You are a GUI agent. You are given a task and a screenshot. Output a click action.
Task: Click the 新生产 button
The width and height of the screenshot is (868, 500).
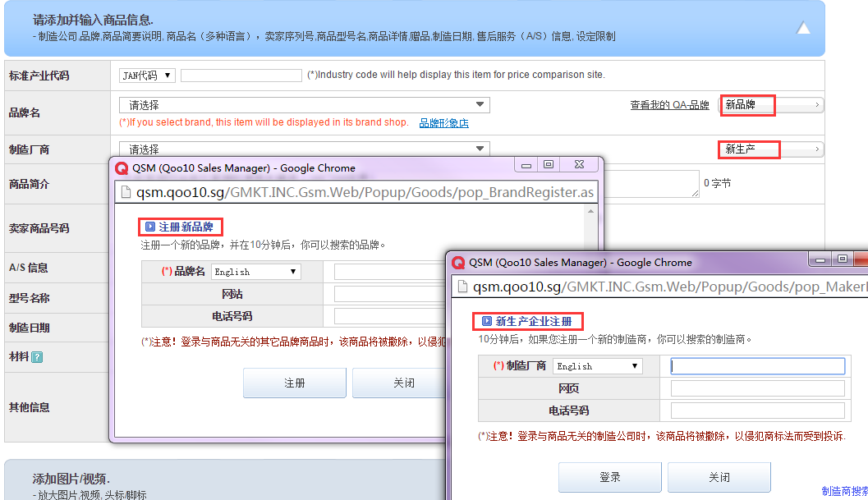(772, 149)
